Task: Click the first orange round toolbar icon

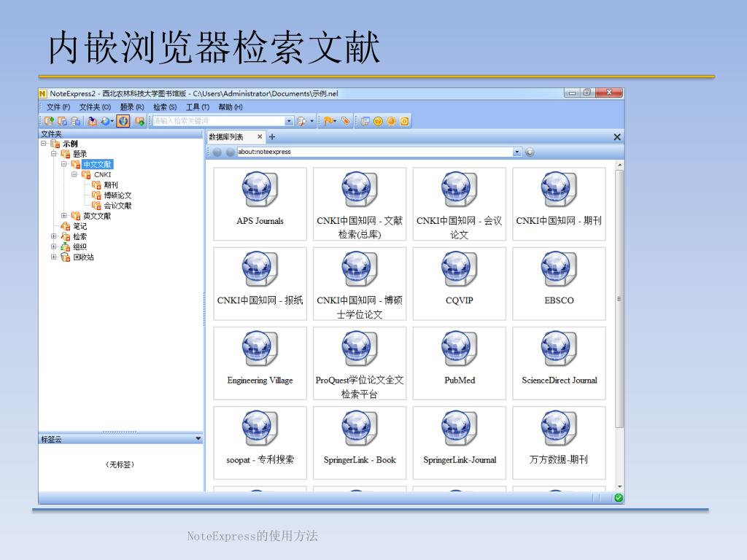Action: click(379, 122)
